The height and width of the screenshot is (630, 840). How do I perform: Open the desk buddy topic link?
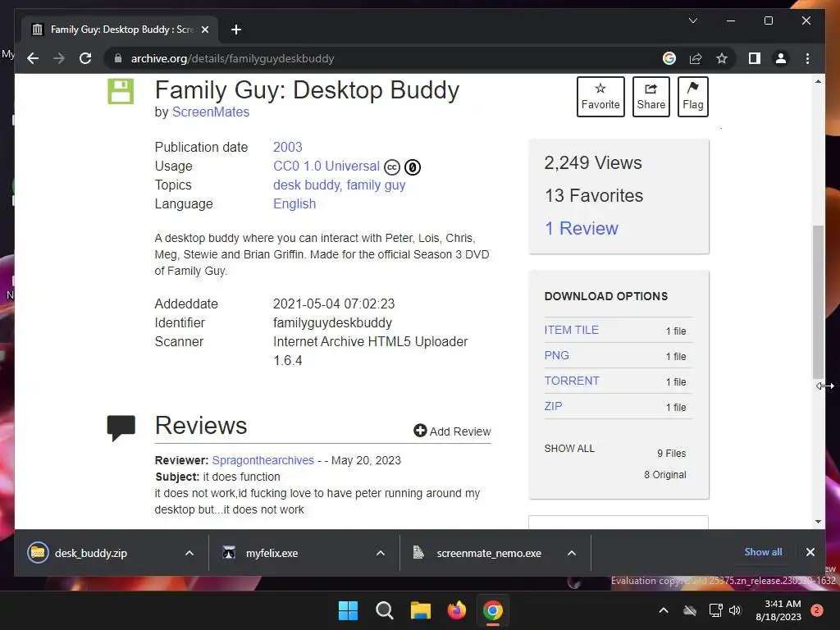coord(307,185)
